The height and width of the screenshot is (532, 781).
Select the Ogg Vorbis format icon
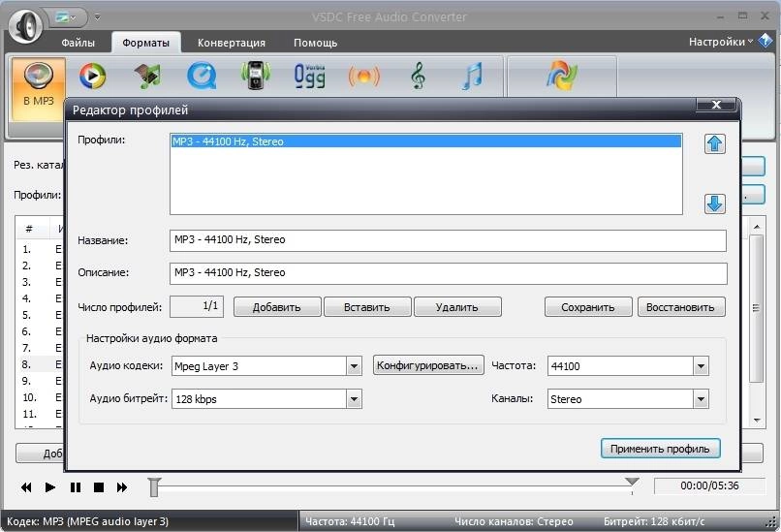[310, 77]
